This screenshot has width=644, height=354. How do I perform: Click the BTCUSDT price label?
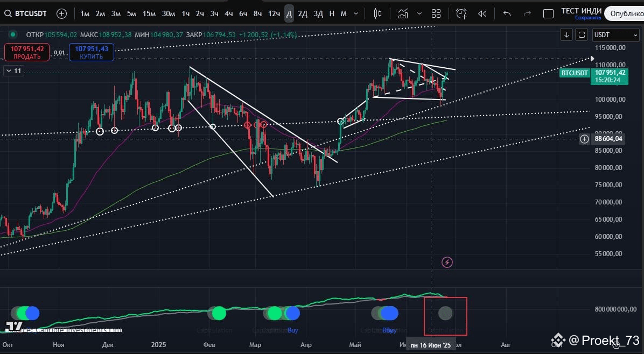[x=574, y=73]
